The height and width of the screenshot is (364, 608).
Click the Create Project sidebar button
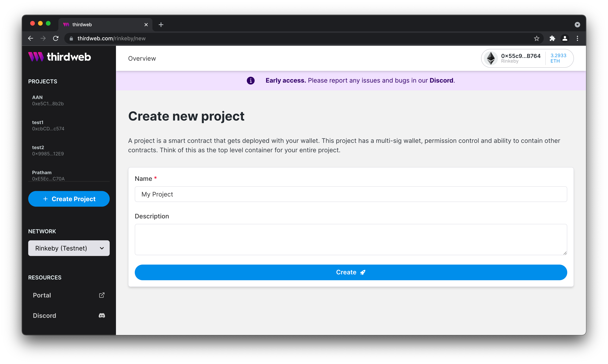69,199
